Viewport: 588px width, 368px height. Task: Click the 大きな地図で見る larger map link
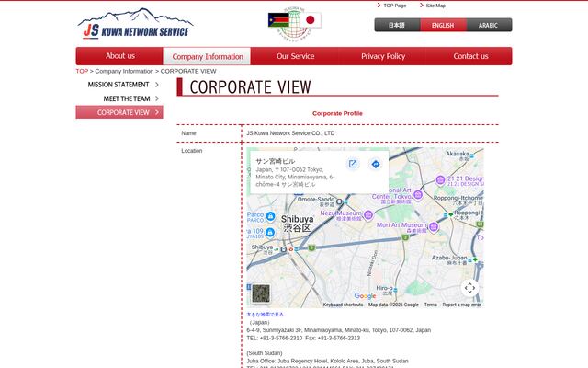coord(266,315)
